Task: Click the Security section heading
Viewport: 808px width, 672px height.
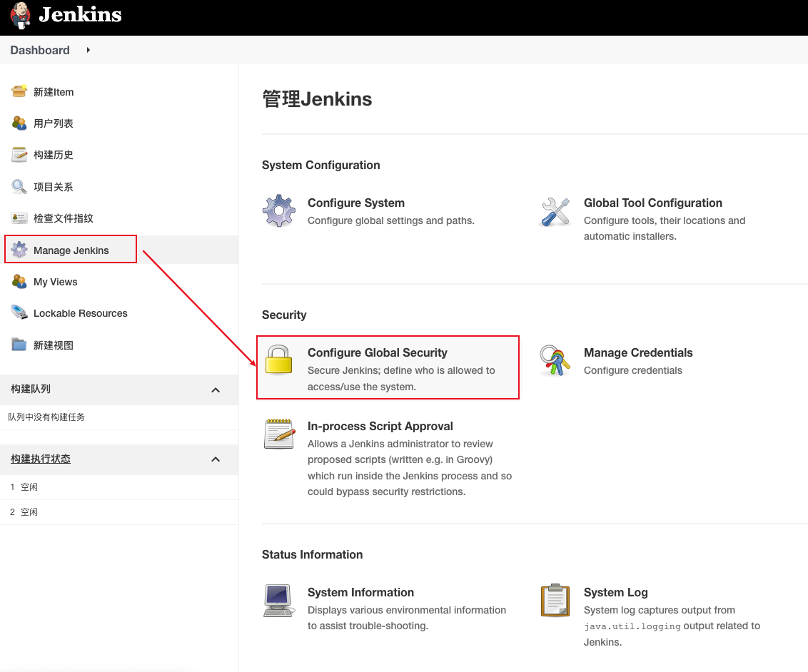Action: coord(284,315)
